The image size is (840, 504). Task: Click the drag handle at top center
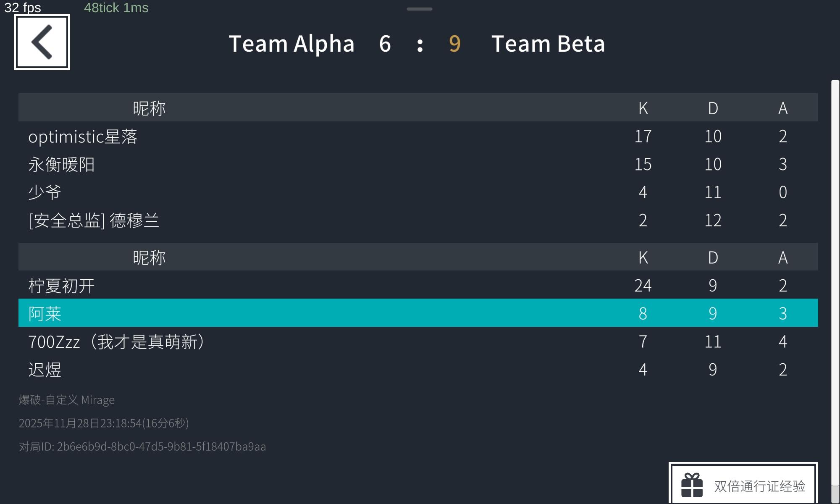419,9
